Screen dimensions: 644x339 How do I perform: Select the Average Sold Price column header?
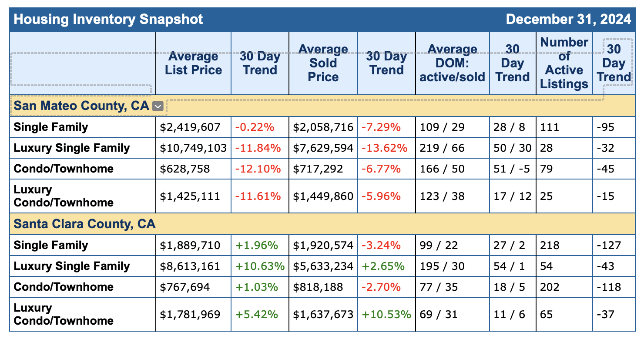tap(323, 63)
